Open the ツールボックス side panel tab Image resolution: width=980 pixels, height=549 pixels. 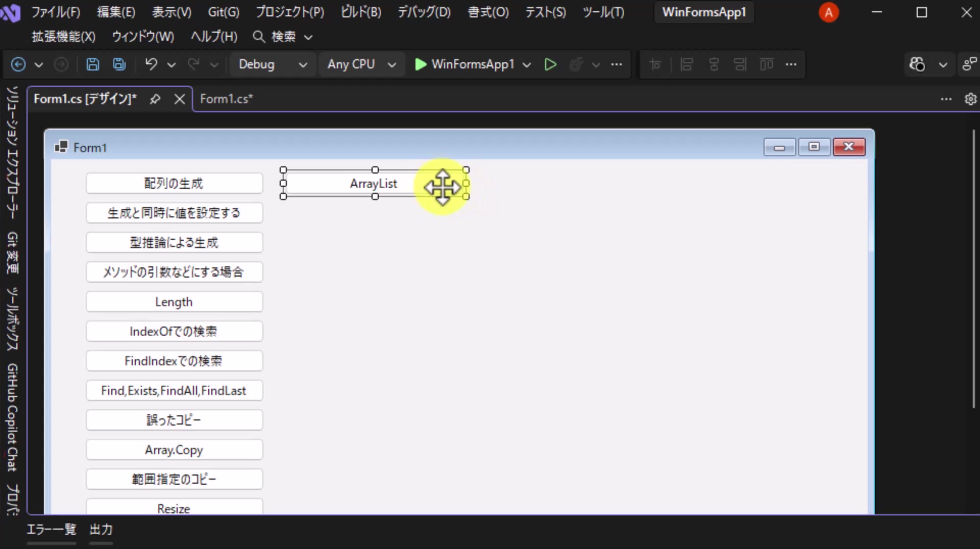[12, 319]
